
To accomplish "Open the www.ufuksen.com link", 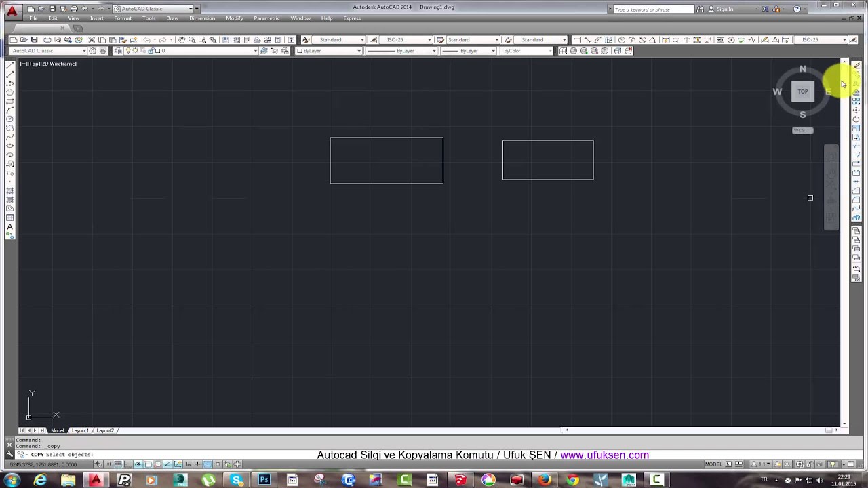I will point(604,455).
